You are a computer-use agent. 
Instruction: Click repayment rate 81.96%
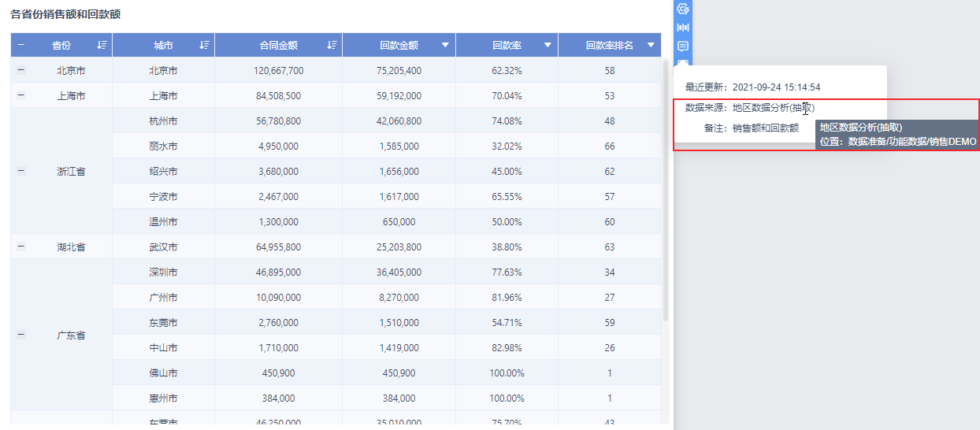point(507,297)
